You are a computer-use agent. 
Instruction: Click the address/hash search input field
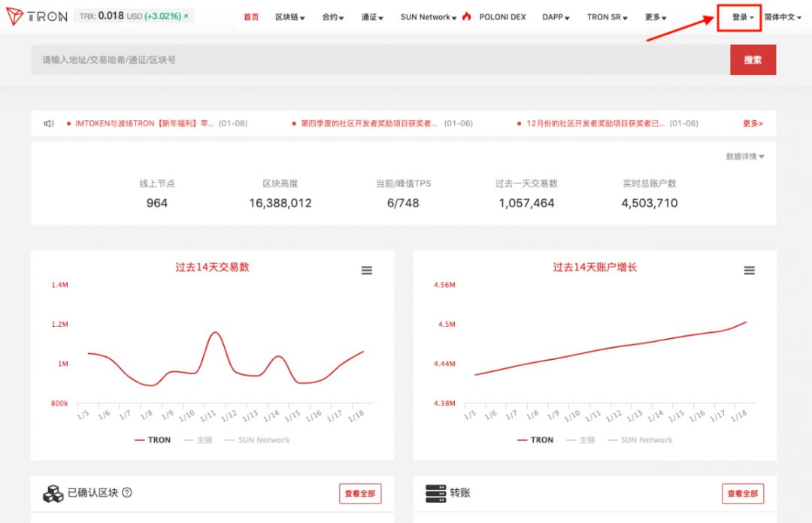click(x=380, y=59)
